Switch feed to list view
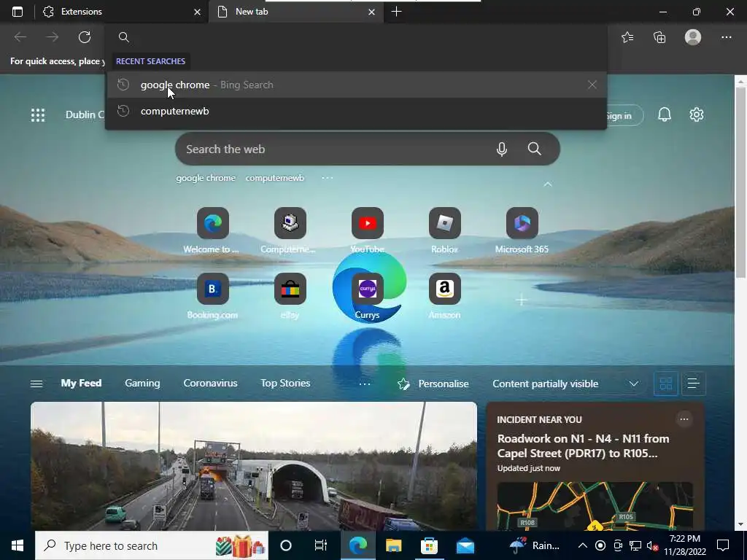747x560 pixels. coord(693,384)
